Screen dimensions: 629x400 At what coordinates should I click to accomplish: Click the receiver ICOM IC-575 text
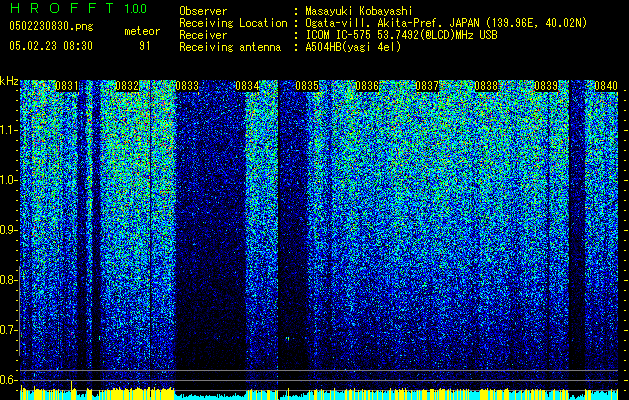point(402,35)
